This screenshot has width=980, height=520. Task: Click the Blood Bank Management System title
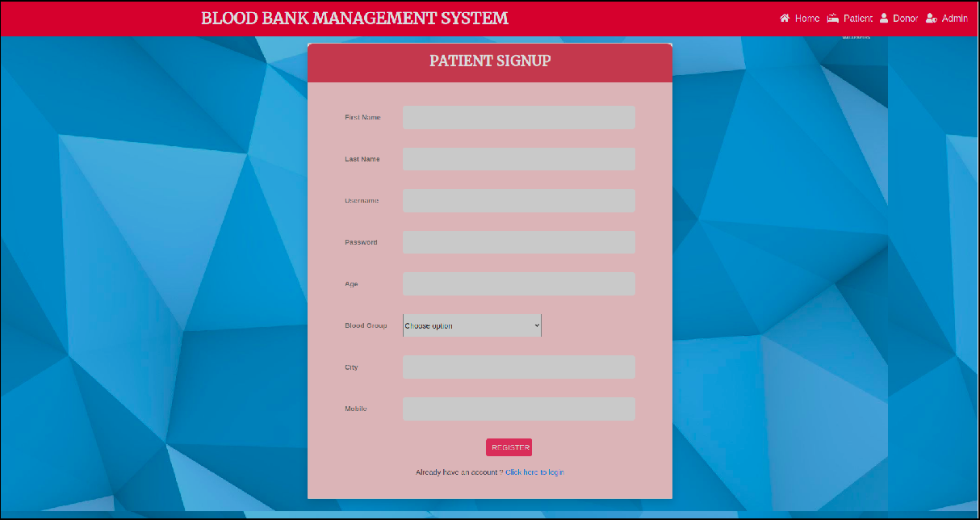click(x=354, y=17)
